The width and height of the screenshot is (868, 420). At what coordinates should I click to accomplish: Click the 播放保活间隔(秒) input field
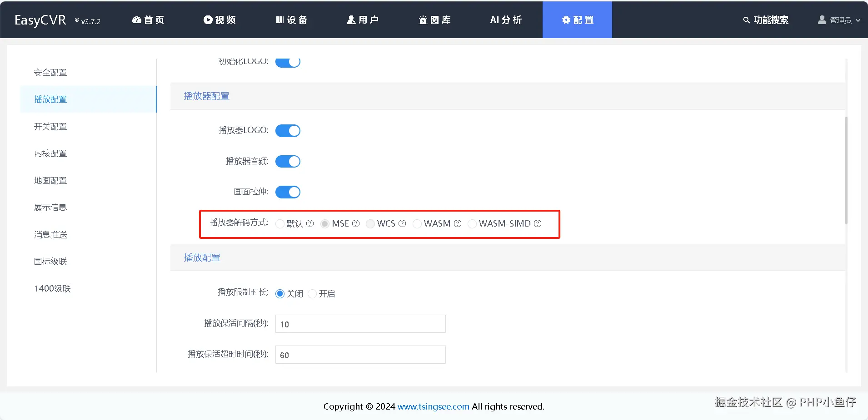coord(360,324)
